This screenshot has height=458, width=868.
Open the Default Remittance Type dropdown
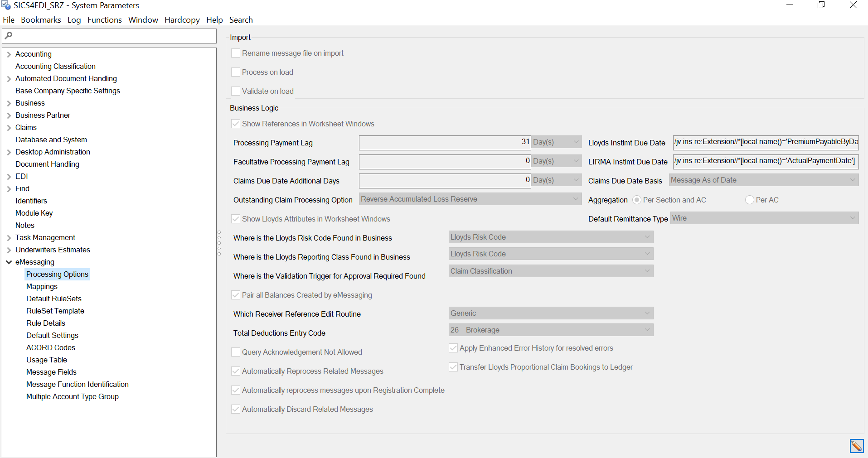tap(764, 218)
